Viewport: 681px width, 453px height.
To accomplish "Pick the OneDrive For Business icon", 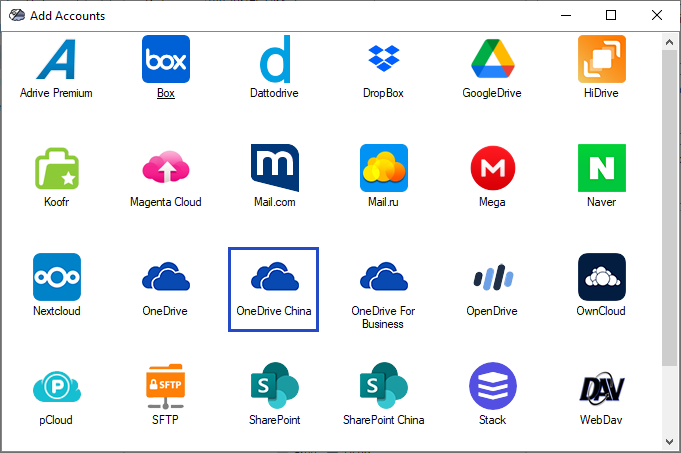I will [384, 276].
